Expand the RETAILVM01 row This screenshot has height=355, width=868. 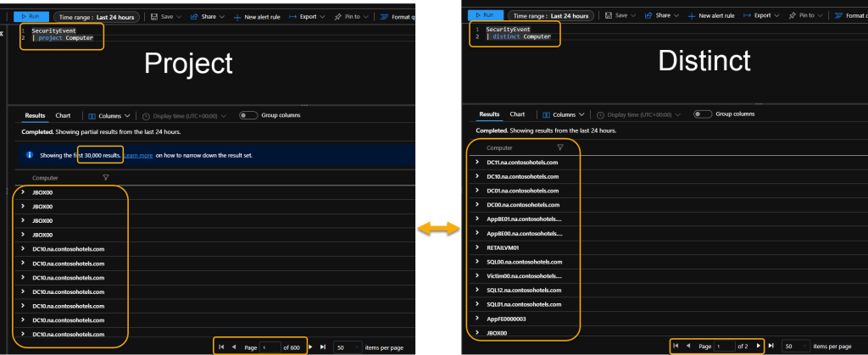[x=477, y=247]
